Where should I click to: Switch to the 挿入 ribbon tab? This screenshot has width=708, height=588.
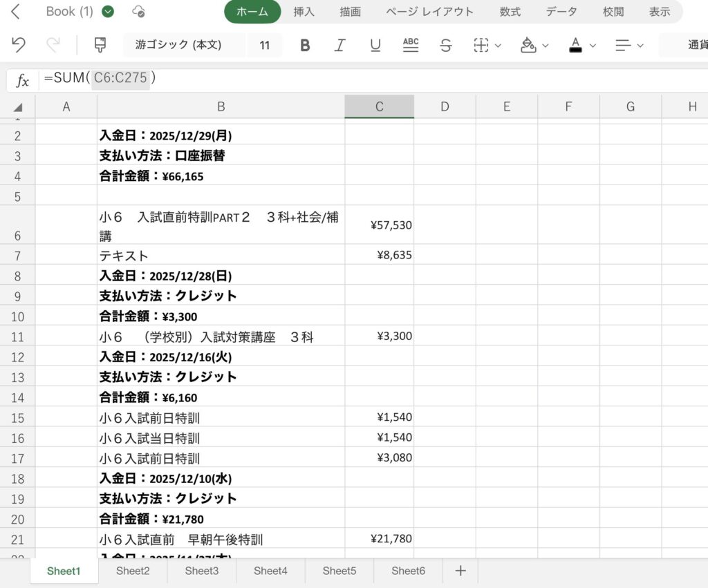coord(304,12)
